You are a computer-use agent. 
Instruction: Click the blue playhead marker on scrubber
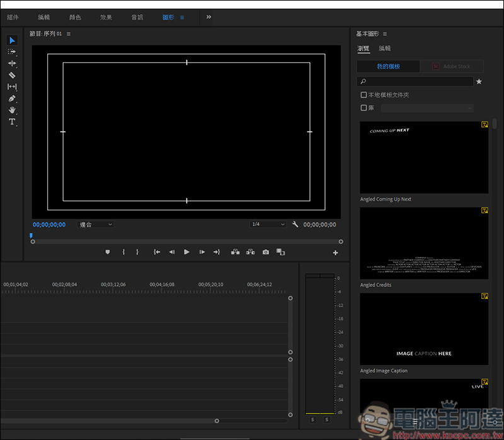point(31,235)
